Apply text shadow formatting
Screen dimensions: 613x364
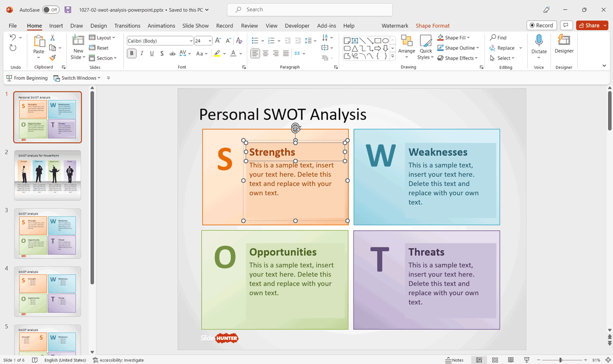[x=162, y=54]
